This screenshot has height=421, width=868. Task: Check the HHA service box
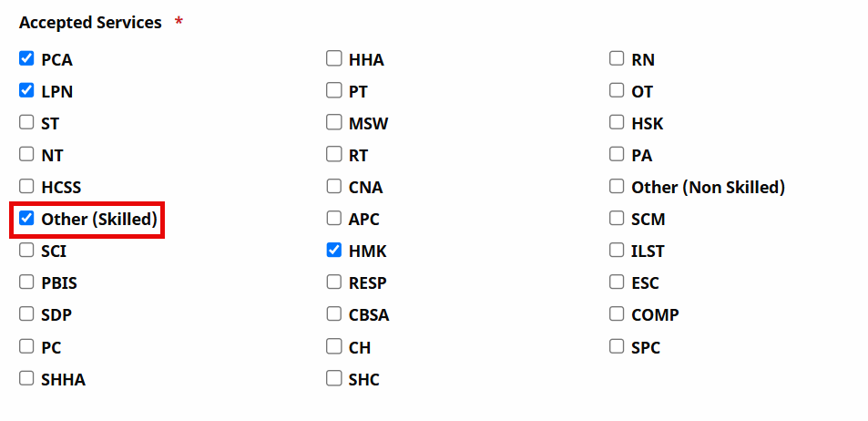(x=334, y=59)
